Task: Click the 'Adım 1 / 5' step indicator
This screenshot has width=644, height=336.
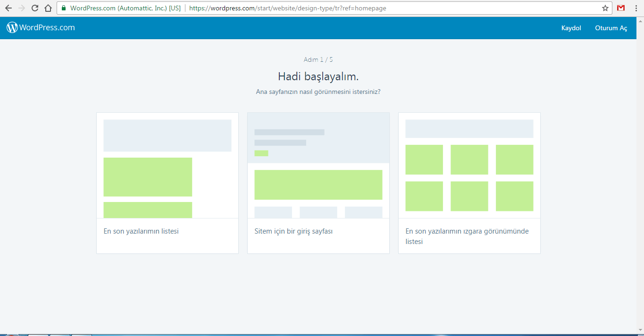Action: point(318,59)
